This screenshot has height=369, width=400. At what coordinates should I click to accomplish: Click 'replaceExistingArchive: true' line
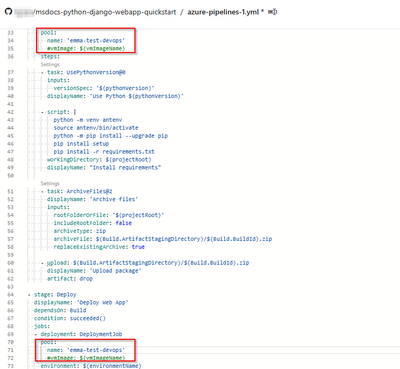(x=99, y=247)
